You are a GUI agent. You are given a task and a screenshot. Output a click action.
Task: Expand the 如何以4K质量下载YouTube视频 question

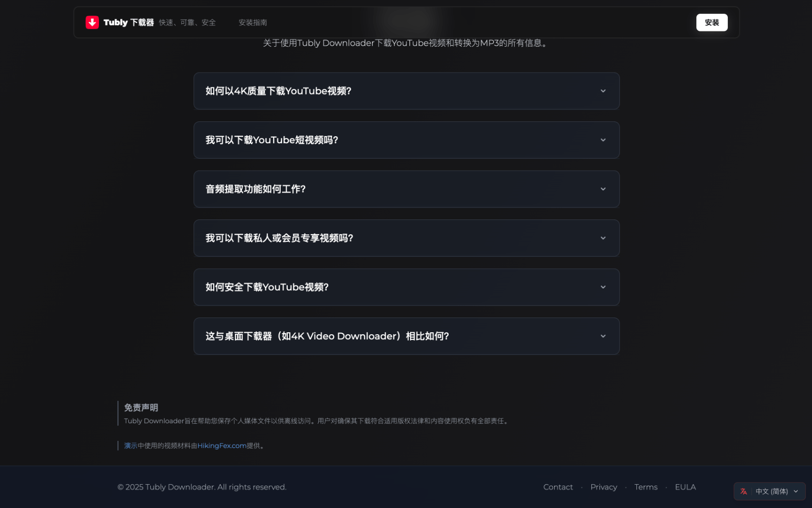[x=407, y=91]
